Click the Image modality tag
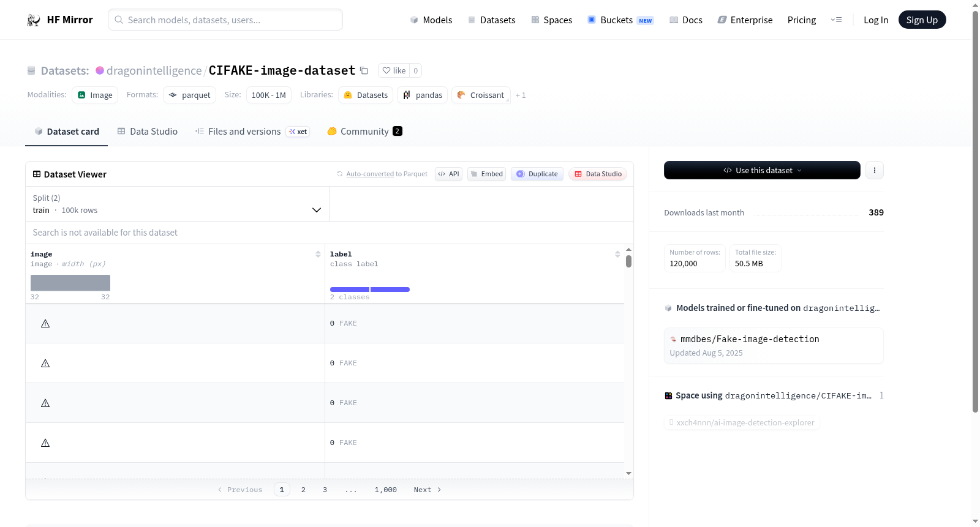 coord(95,95)
